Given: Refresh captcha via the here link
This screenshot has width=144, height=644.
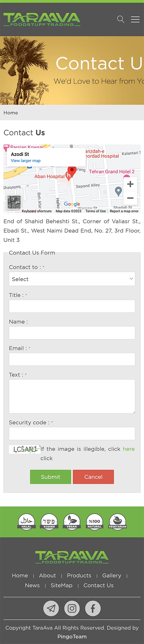Looking at the screenshot, I should 129,449.
